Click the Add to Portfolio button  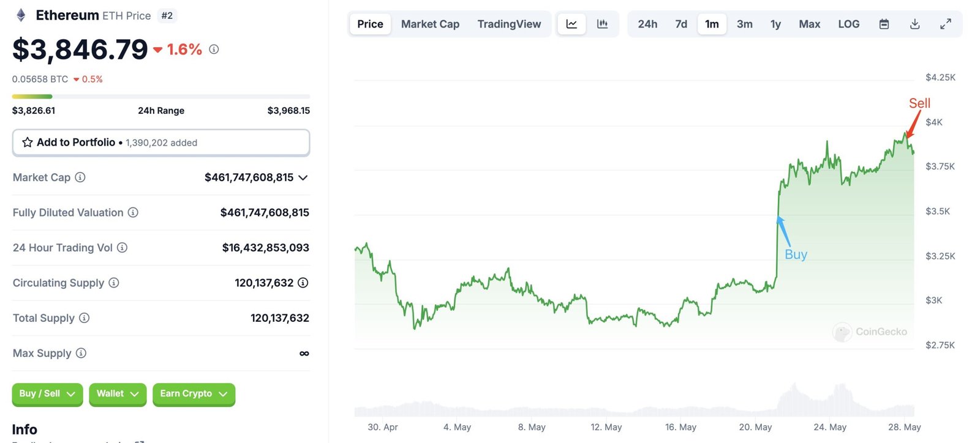click(x=161, y=143)
